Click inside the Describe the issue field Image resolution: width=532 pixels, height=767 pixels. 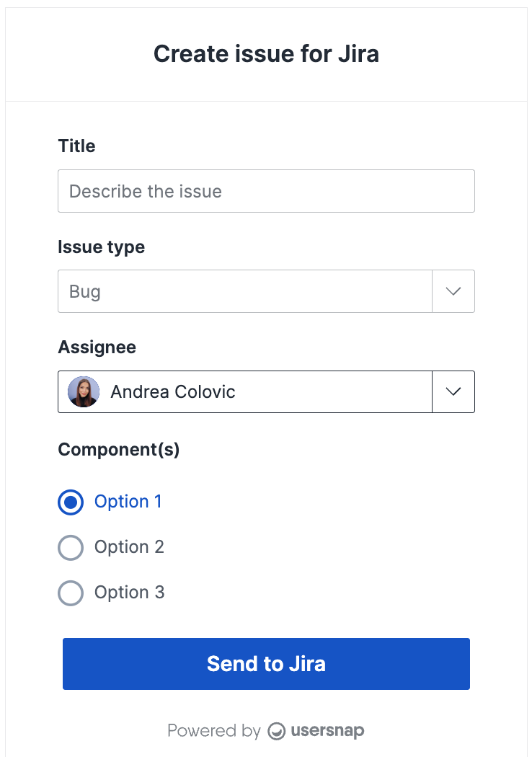click(266, 191)
